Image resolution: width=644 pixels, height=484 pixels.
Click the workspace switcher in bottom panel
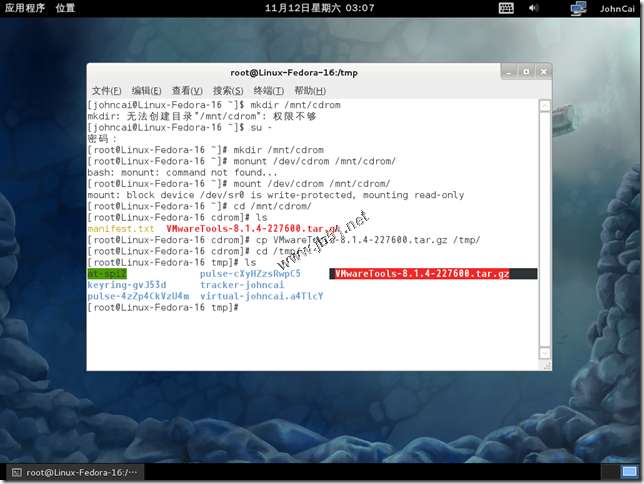pyautogui.click(x=620, y=472)
